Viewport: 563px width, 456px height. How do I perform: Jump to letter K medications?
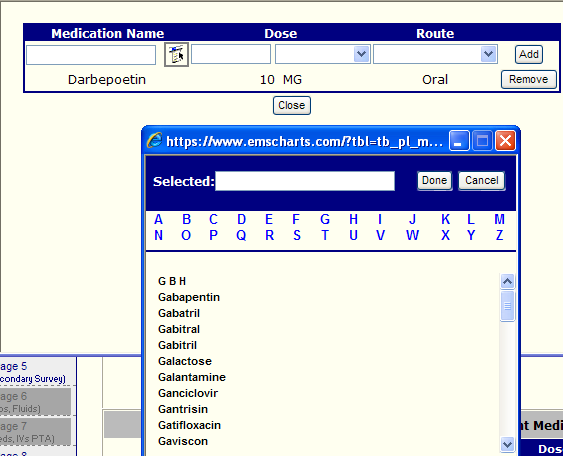pos(445,219)
